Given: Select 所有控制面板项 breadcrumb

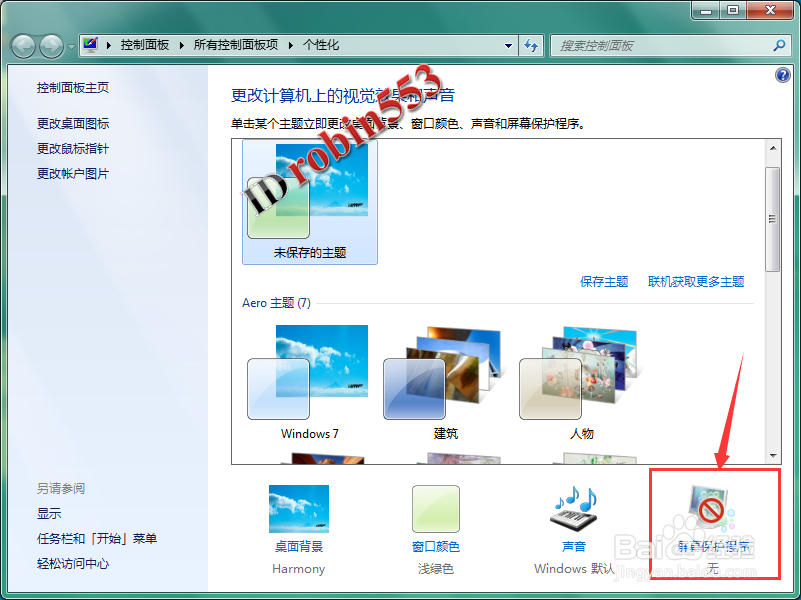Looking at the screenshot, I should click(235, 45).
